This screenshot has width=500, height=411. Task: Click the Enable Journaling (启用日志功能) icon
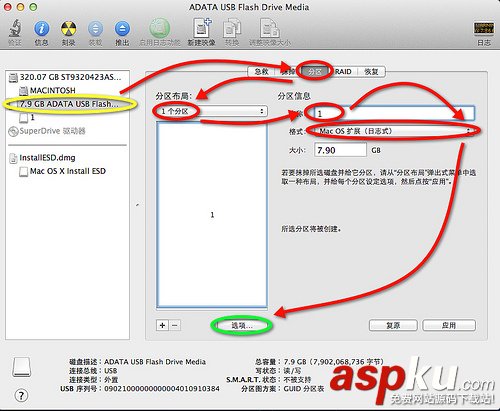coord(159,28)
